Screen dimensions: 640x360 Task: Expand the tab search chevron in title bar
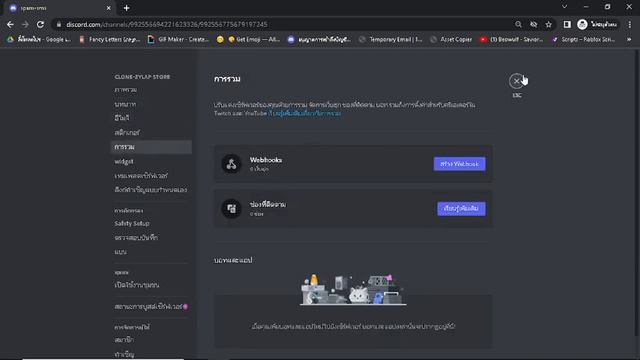(x=564, y=7)
